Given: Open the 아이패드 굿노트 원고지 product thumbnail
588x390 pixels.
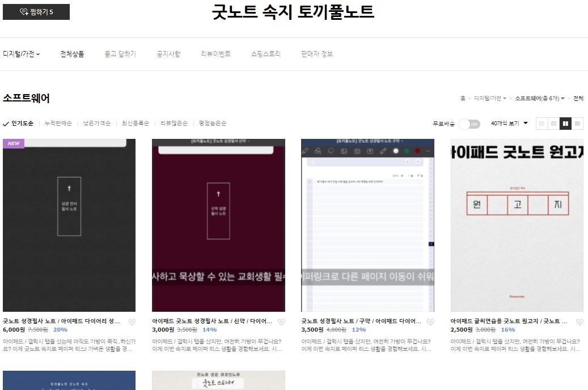Looking at the screenshot, I should point(517,226).
